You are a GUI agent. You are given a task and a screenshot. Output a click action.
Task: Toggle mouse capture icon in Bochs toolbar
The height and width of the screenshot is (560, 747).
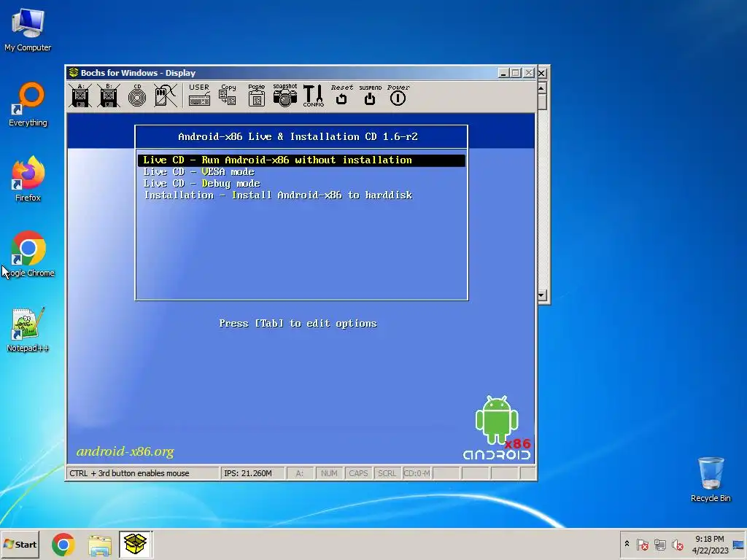(x=166, y=96)
